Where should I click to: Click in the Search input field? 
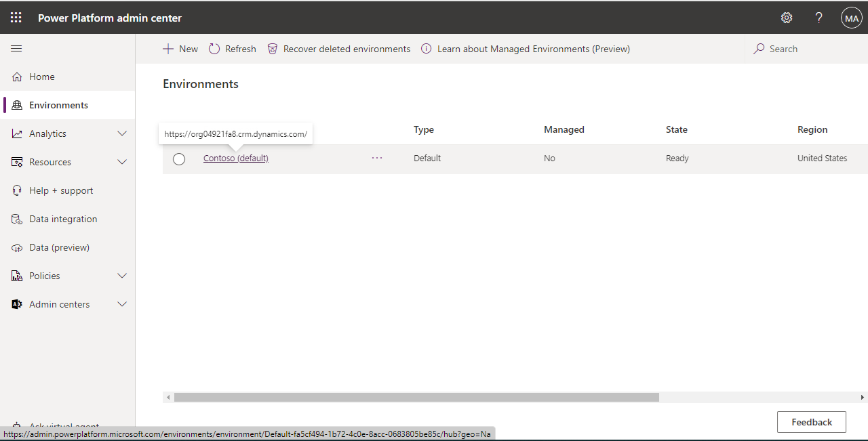tap(807, 49)
